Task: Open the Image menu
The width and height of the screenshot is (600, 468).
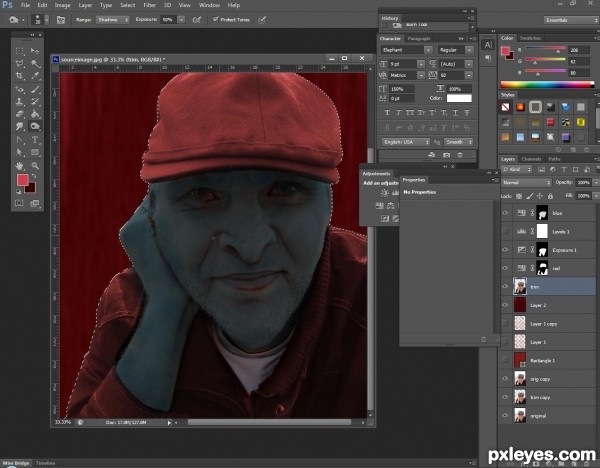Action: point(62,5)
